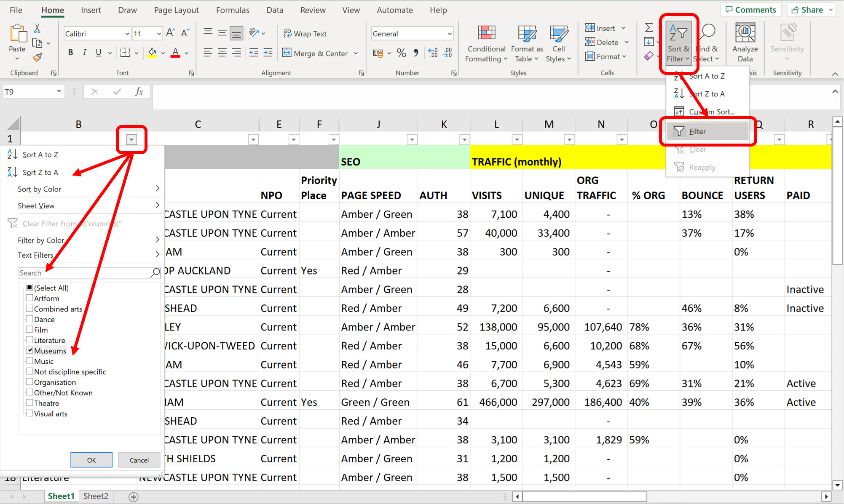Open the font size dropdown
This screenshot has height=504, width=844.
pyautogui.click(x=158, y=33)
